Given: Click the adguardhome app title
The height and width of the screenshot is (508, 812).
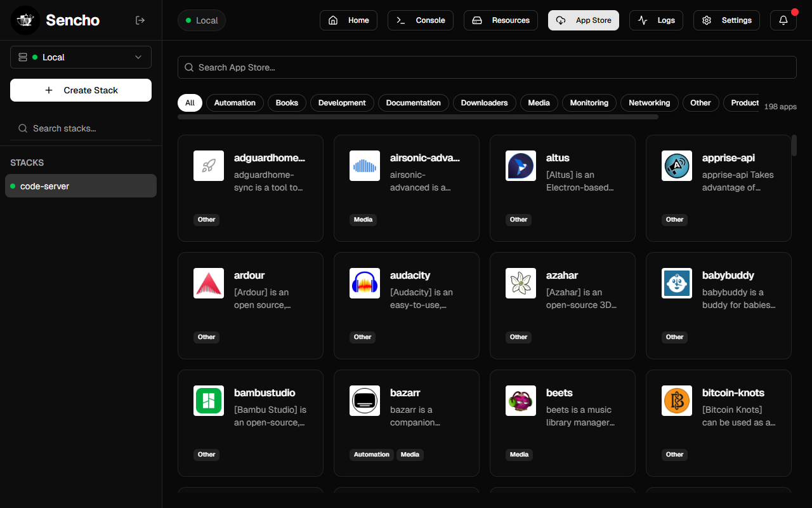Looking at the screenshot, I should pyautogui.click(x=270, y=157).
